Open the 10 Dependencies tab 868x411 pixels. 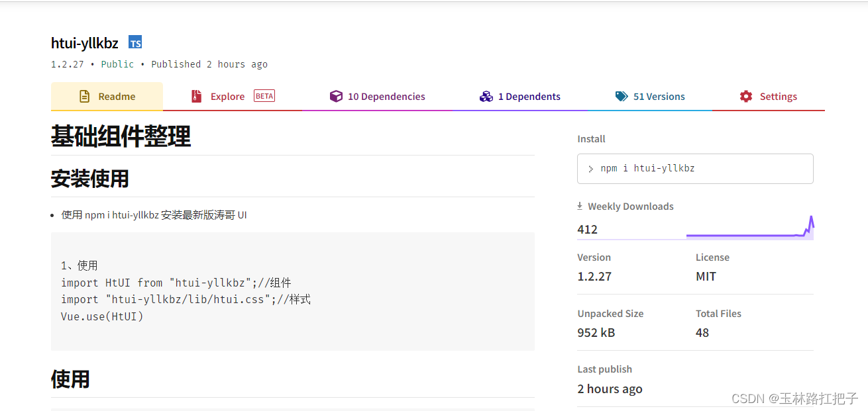[377, 96]
